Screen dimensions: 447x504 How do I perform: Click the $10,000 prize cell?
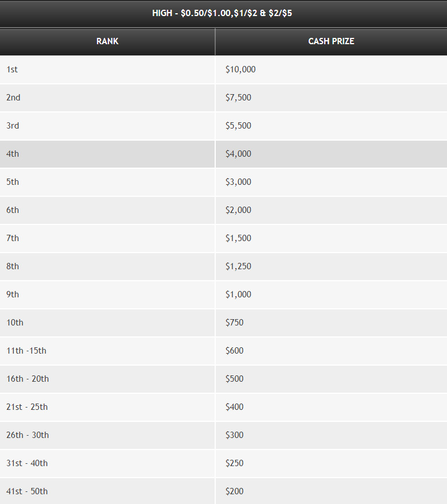point(331,69)
